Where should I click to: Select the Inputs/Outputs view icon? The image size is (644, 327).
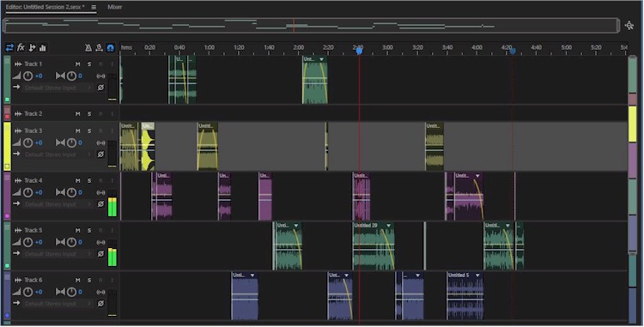click(x=9, y=48)
